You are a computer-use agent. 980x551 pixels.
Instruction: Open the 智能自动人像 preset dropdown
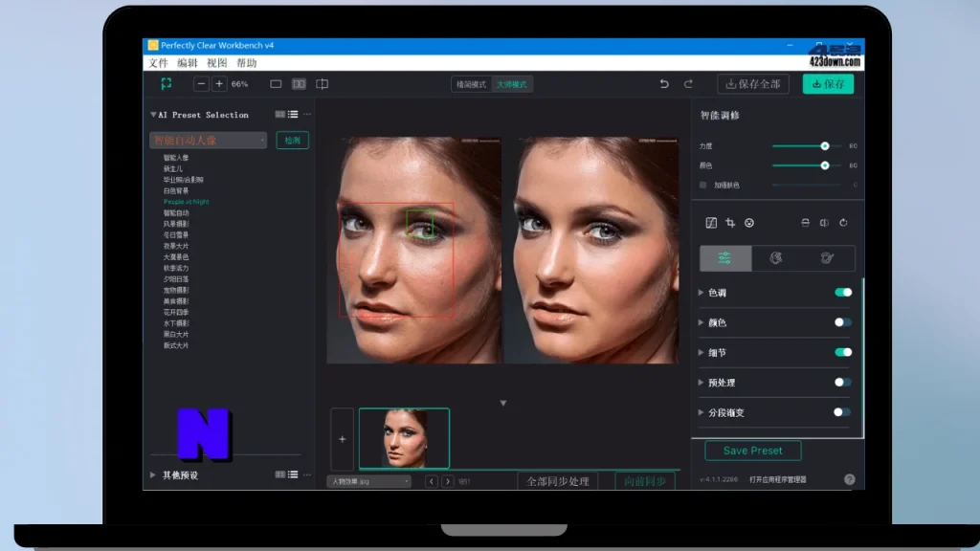point(208,140)
